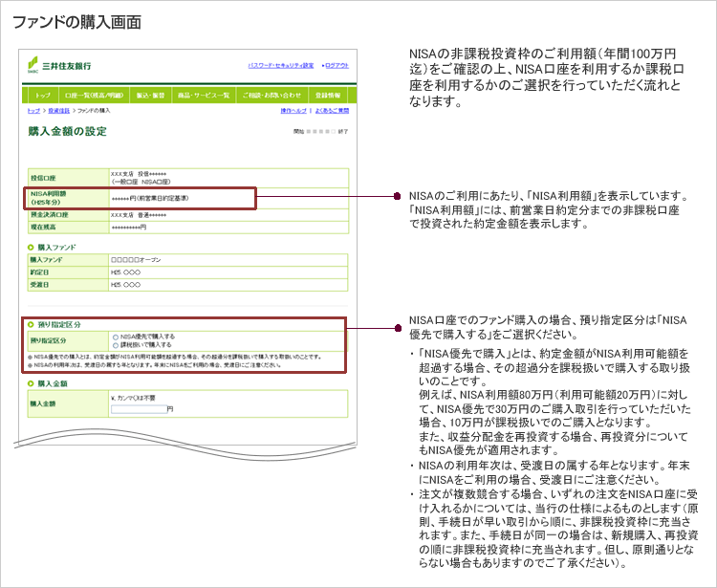Image resolution: width=717 pixels, height=588 pixels.
Task: Switch to the 登録情報 tab
Action: point(327,97)
